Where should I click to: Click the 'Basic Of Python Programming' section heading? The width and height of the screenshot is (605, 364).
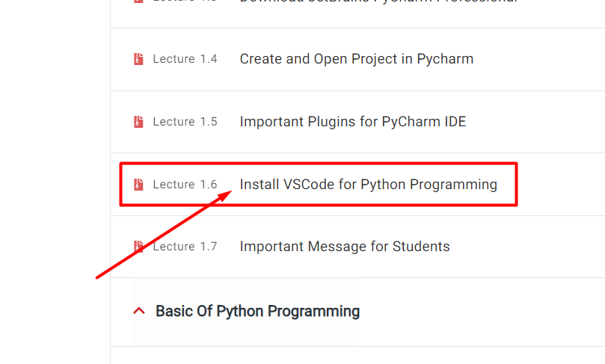pyautogui.click(x=258, y=311)
